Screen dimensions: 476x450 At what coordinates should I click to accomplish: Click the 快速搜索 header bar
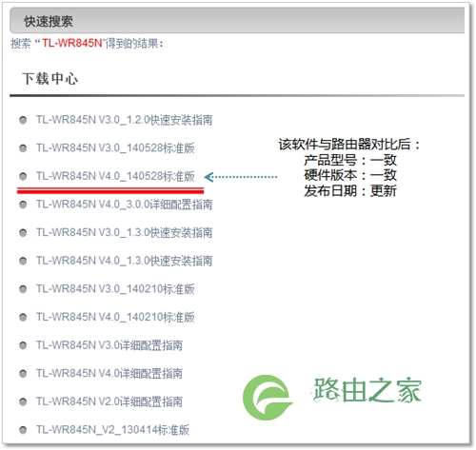[x=237, y=21]
